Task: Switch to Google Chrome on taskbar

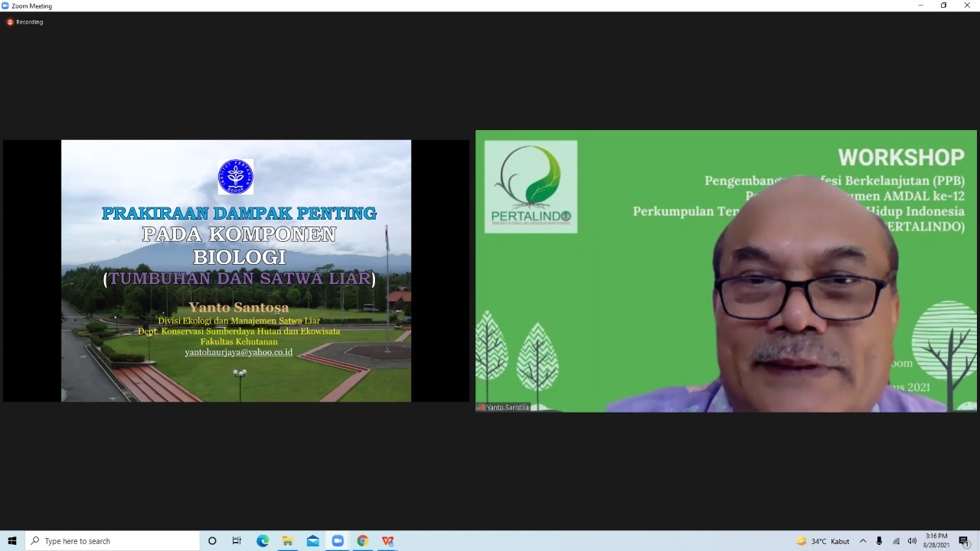Action: pyautogui.click(x=363, y=541)
